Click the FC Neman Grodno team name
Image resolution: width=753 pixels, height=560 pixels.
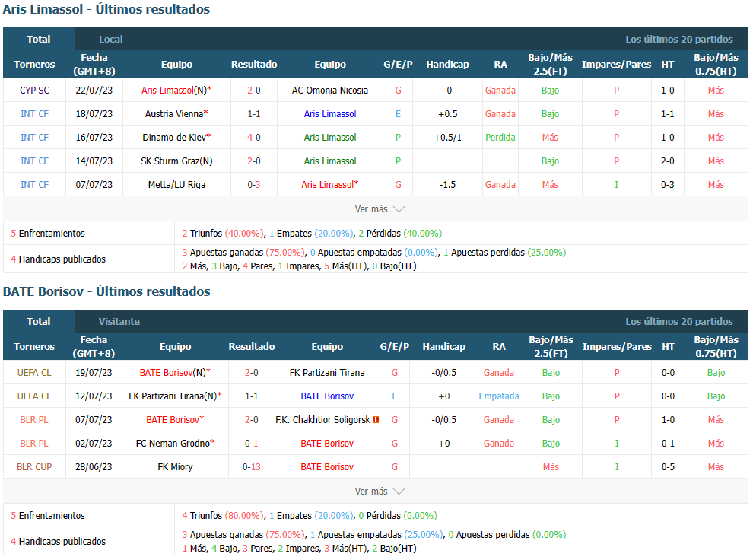[173, 444]
